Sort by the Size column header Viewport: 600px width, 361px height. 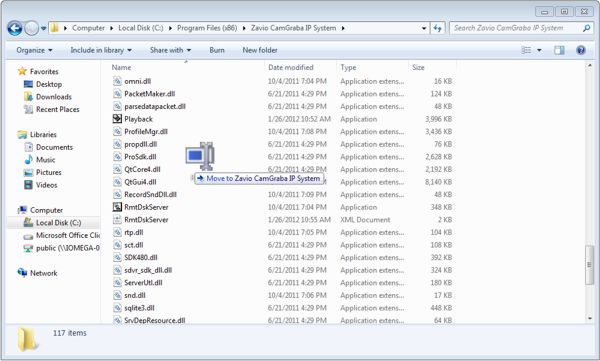coord(418,67)
